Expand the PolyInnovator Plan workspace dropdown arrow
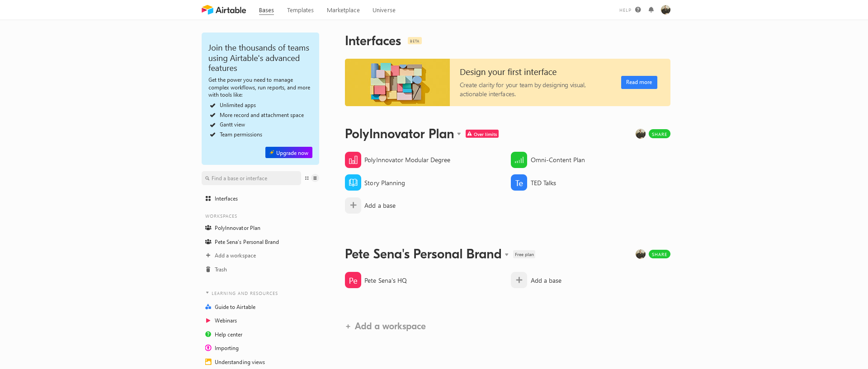The width and height of the screenshot is (868, 369). (x=459, y=134)
